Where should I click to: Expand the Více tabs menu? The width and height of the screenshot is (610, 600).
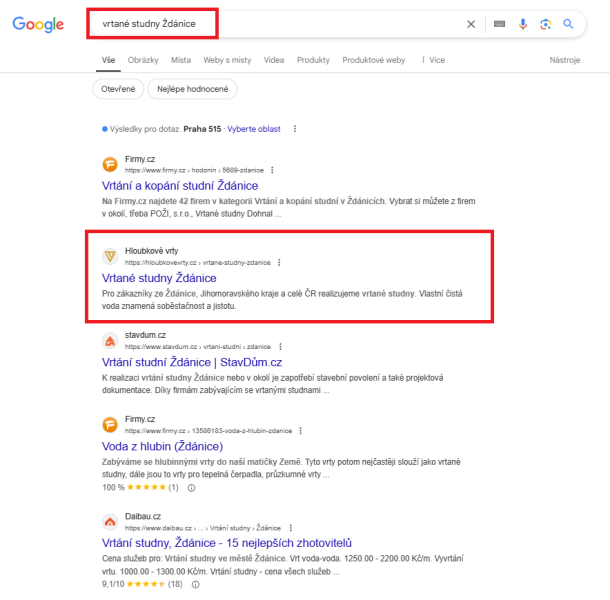coord(433,60)
